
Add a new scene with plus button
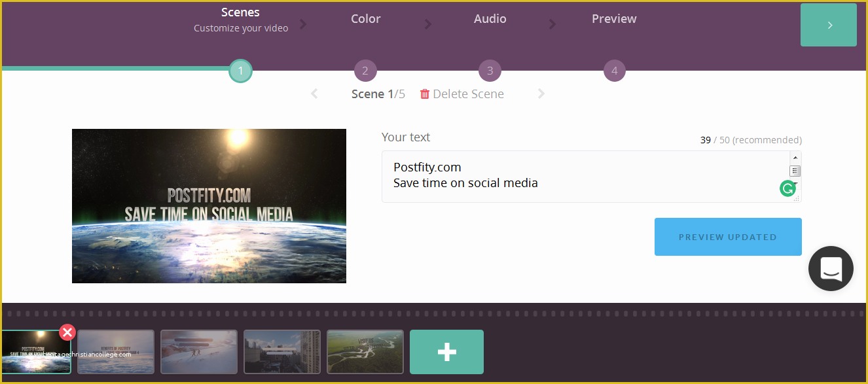pyautogui.click(x=446, y=352)
